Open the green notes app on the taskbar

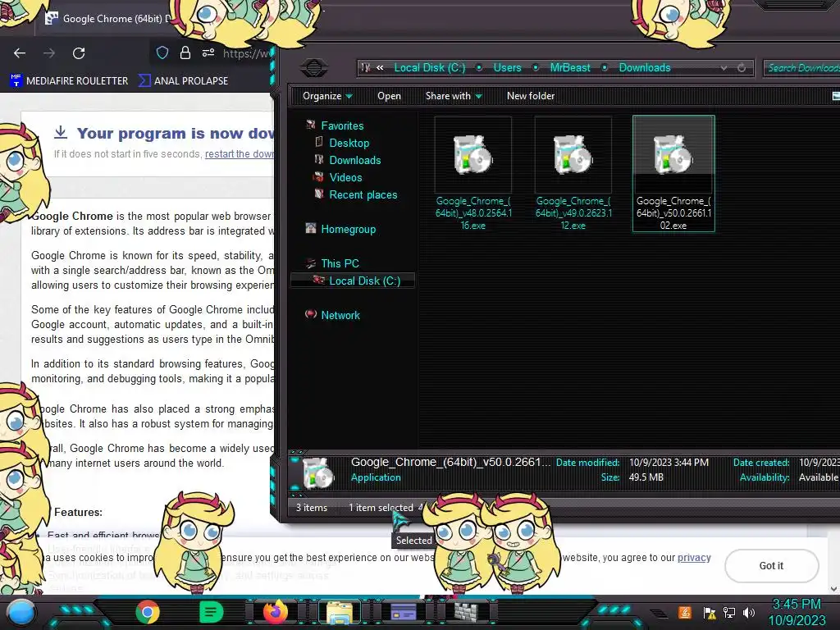[211, 612]
